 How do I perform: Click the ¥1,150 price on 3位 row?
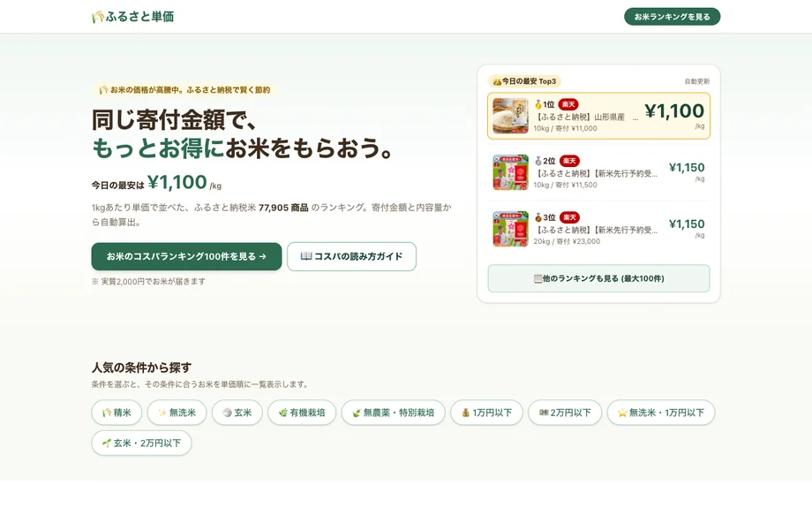pos(687,224)
